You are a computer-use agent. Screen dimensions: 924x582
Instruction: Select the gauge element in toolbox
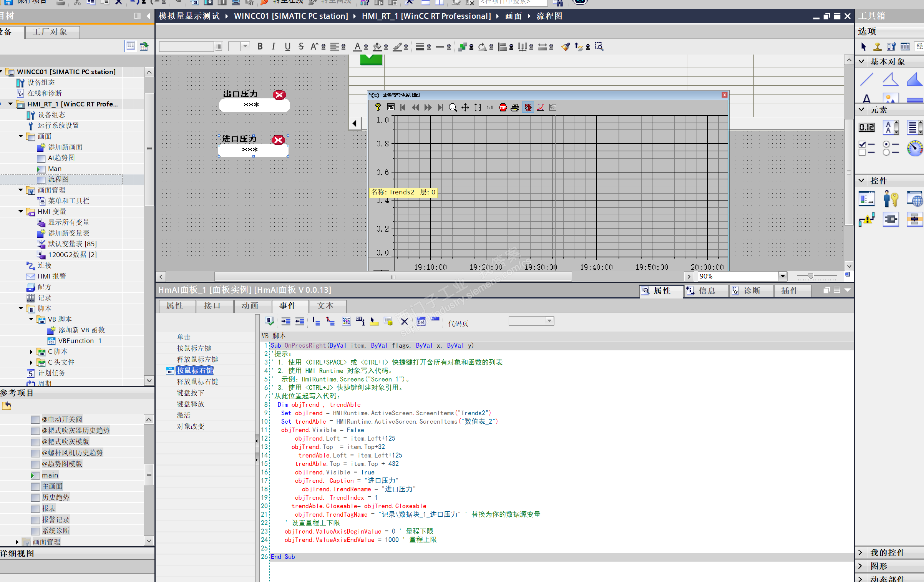click(x=914, y=148)
